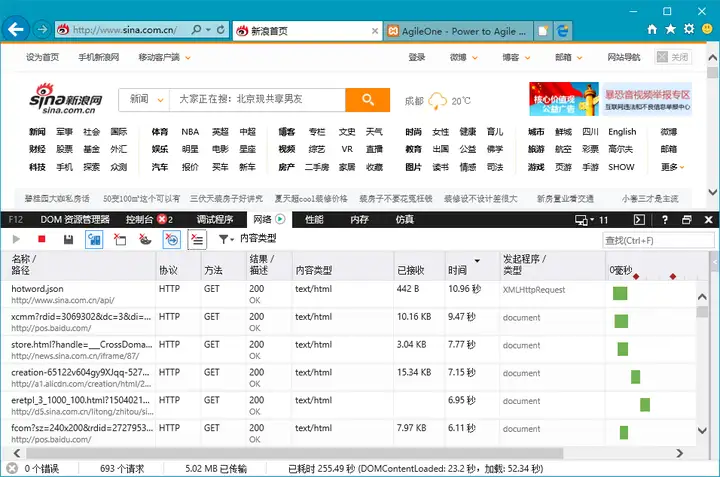
Task: Start network capture with play icon
Action: [x=16, y=239]
